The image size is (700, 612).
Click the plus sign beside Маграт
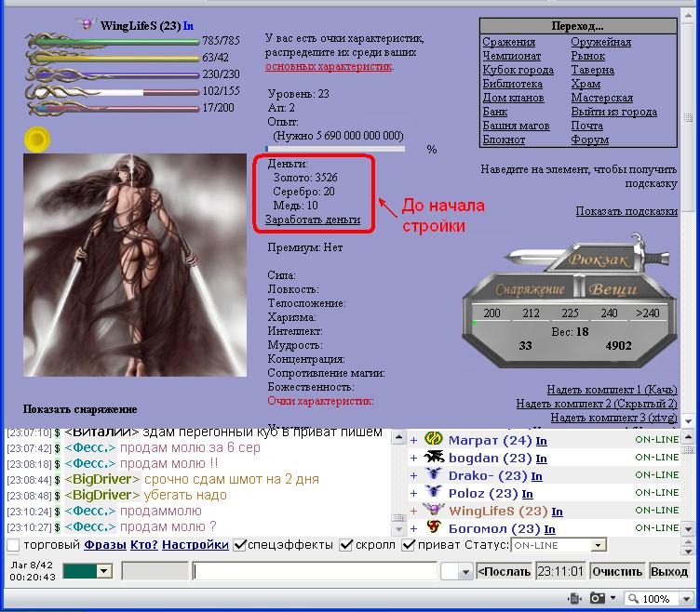[414, 440]
